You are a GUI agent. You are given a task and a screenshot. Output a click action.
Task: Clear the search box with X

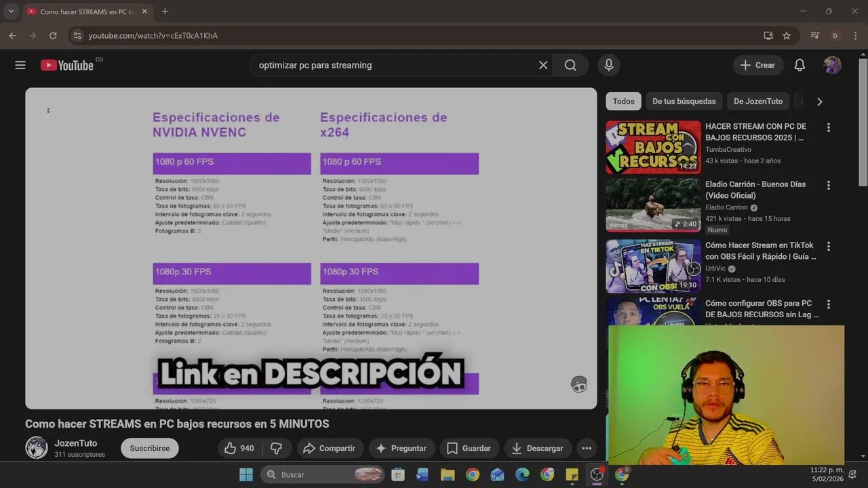point(543,65)
